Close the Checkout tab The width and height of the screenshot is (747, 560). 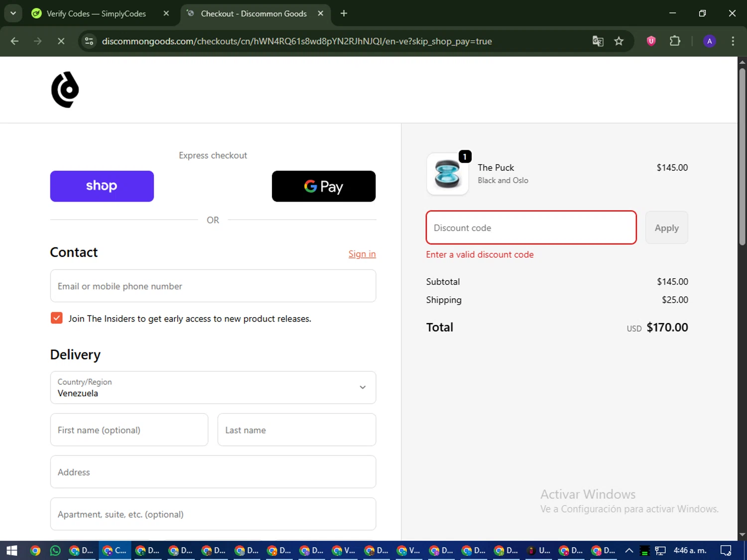coord(321,13)
